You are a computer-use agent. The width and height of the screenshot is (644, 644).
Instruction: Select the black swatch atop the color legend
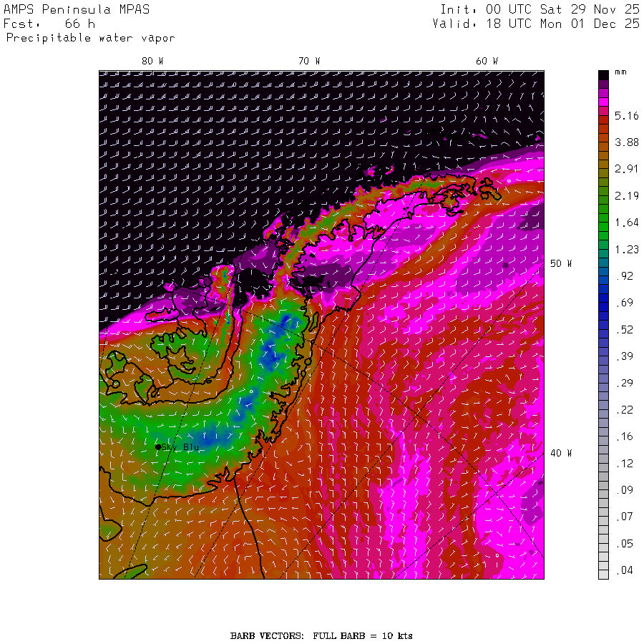coord(603,74)
